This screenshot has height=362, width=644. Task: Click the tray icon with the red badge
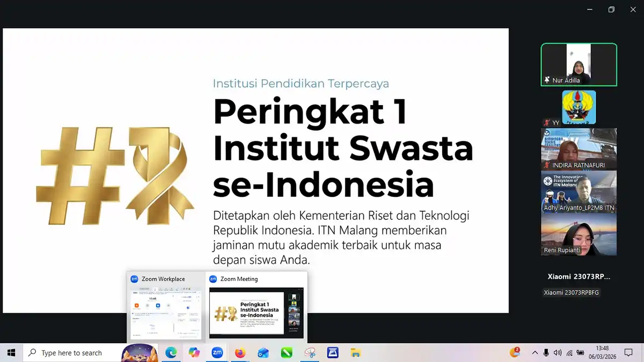tap(515, 352)
